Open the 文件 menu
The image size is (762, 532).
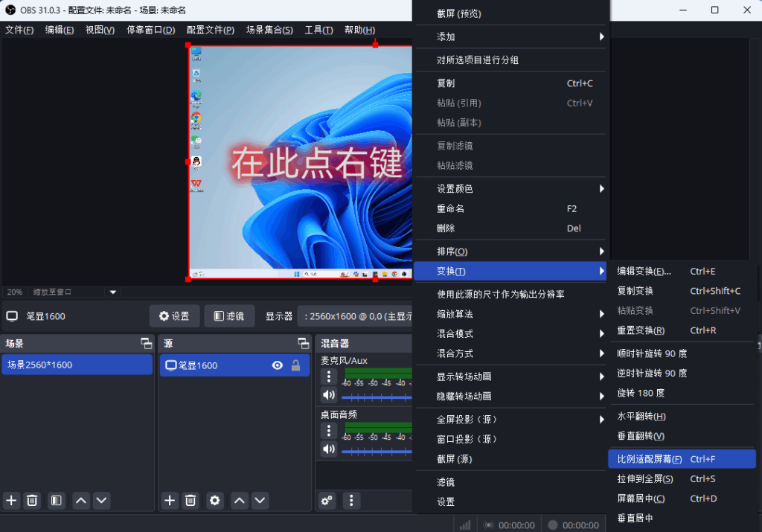click(19, 30)
